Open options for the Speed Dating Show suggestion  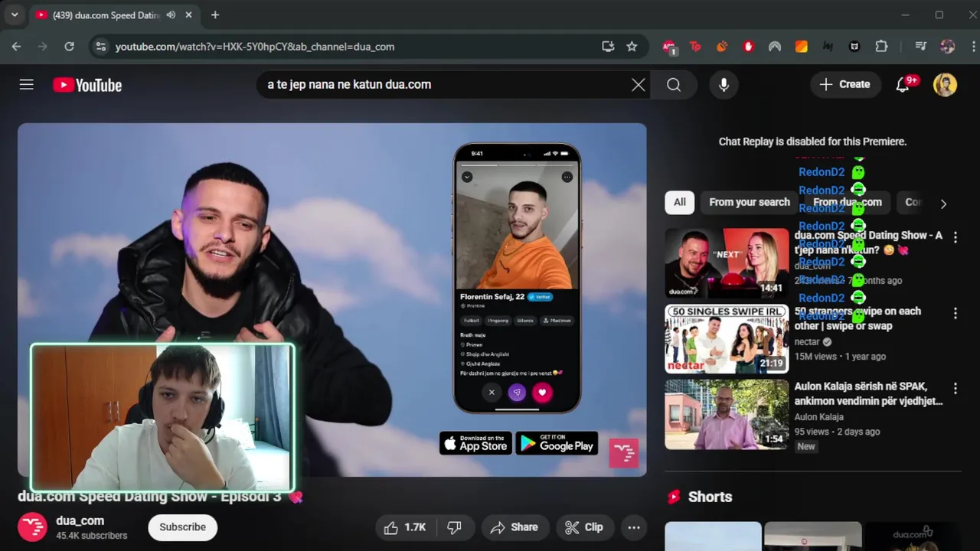point(955,238)
